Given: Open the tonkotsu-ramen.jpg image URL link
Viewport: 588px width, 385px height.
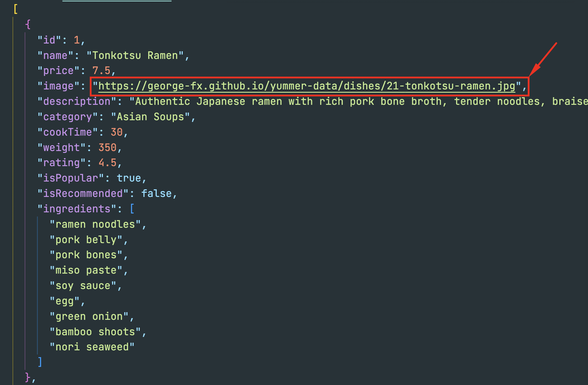Looking at the screenshot, I should pyautogui.click(x=306, y=86).
